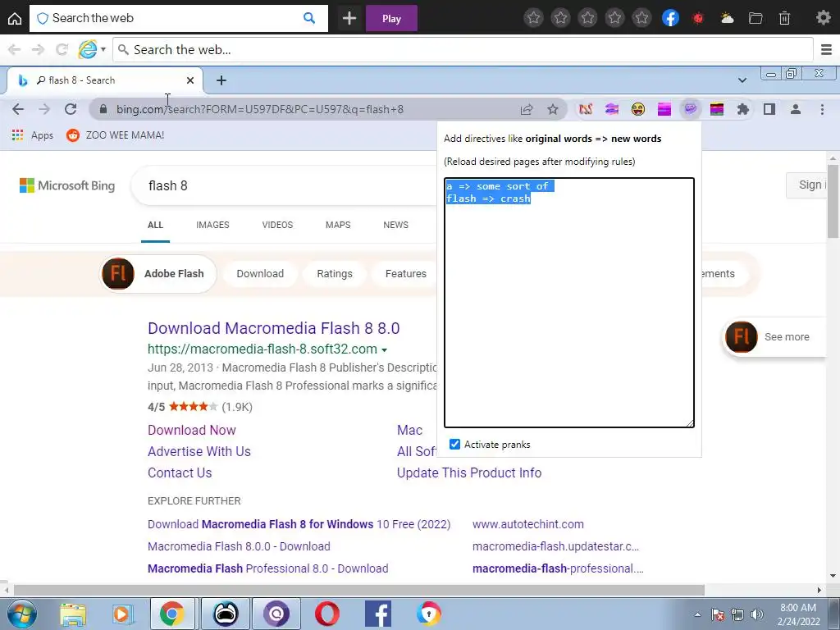Click the magnifier in the Search the web box
This screenshot has height=630, width=840.
pyautogui.click(x=309, y=18)
